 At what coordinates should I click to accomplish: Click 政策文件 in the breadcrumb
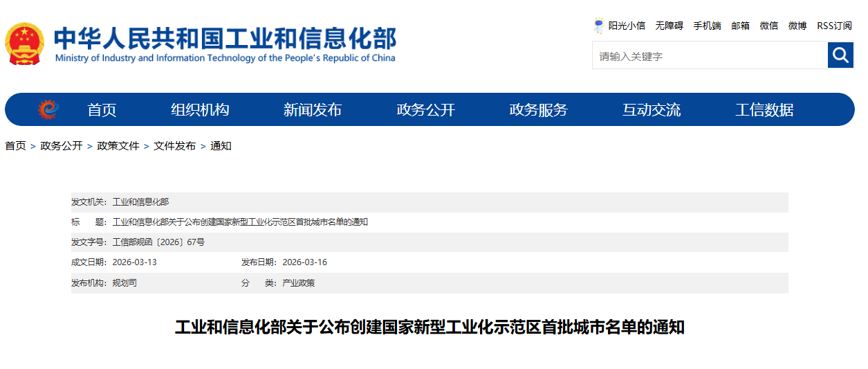pyautogui.click(x=118, y=146)
